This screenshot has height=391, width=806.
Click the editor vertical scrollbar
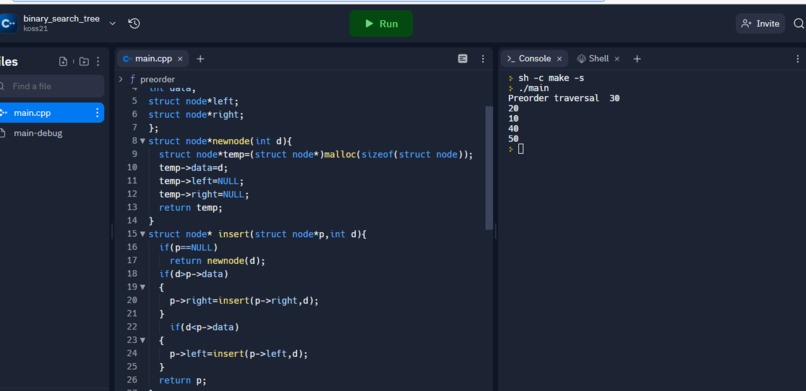(x=489, y=168)
